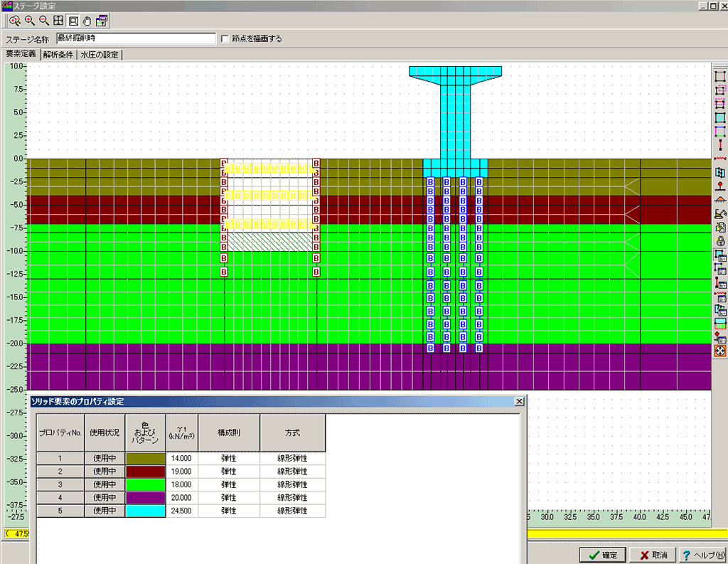
Task: Click the ステージ名称 text field
Action: pyautogui.click(x=135, y=39)
